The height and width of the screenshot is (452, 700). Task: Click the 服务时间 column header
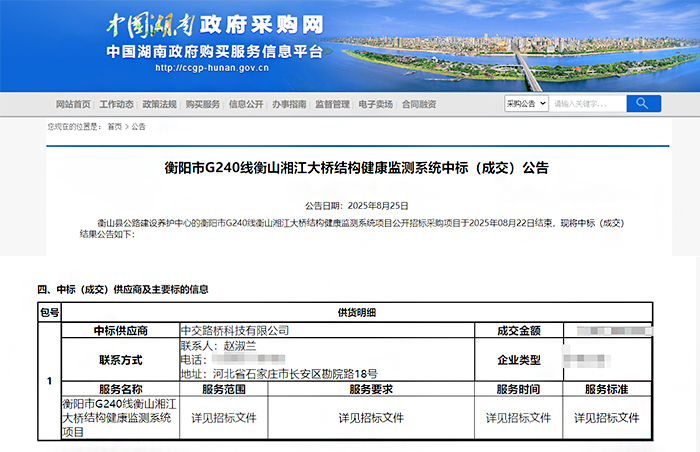tap(518, 389)
